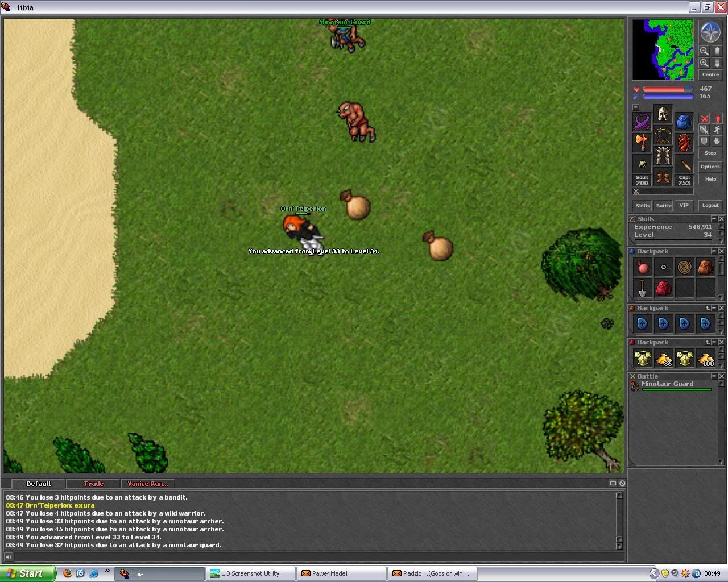Click the red hitpoints bar
The height and width of the screenshot is (582, 728).
point(667,89)
